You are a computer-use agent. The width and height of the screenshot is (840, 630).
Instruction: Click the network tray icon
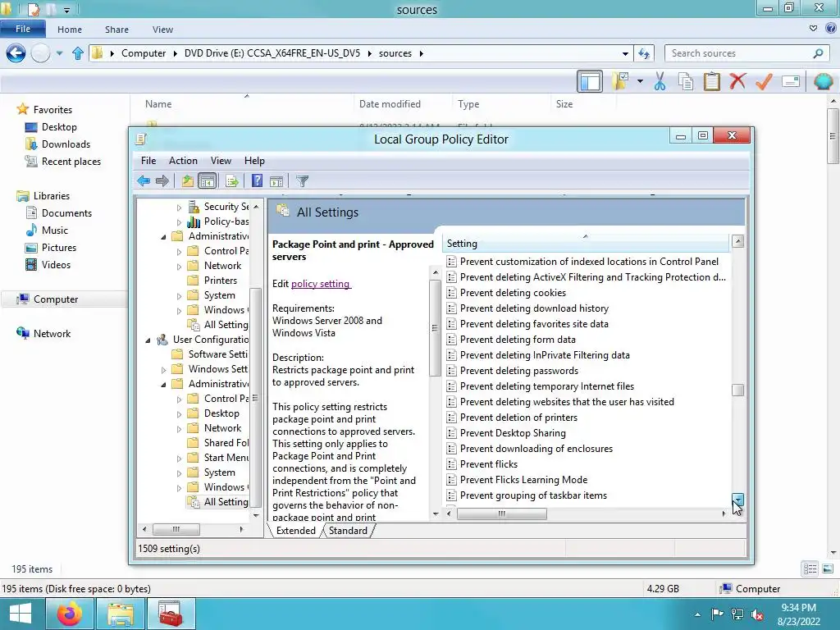[737, 614]
